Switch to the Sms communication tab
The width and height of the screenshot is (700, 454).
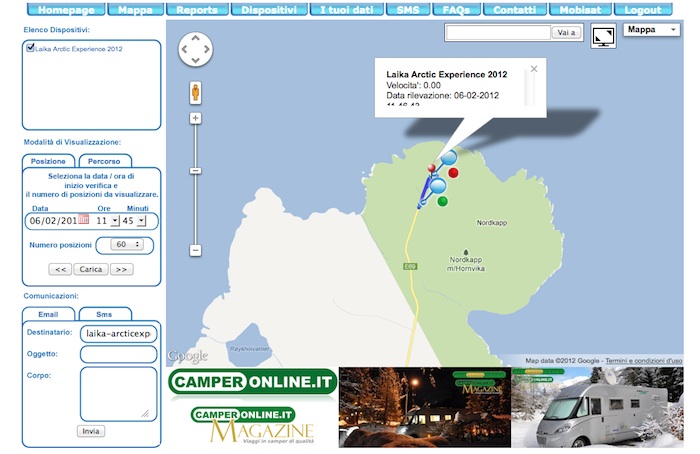coord(103,314)
